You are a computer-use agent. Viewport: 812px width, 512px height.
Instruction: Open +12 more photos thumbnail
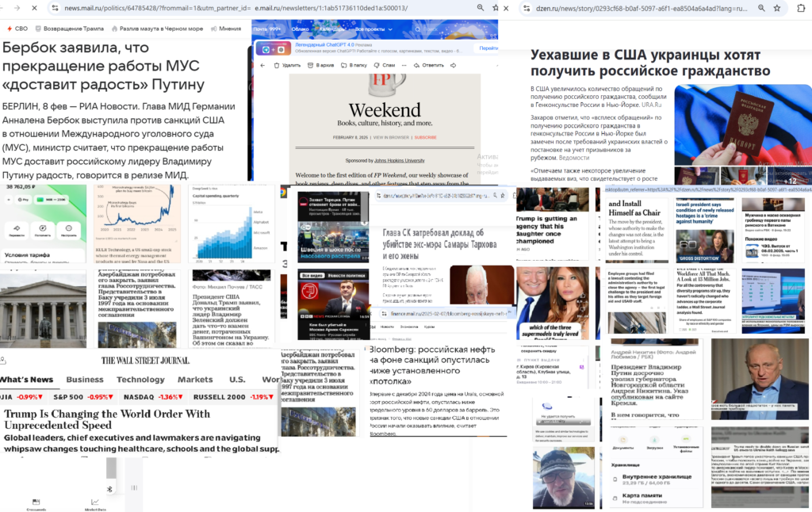pyautogui.click(x=789, y=176)
